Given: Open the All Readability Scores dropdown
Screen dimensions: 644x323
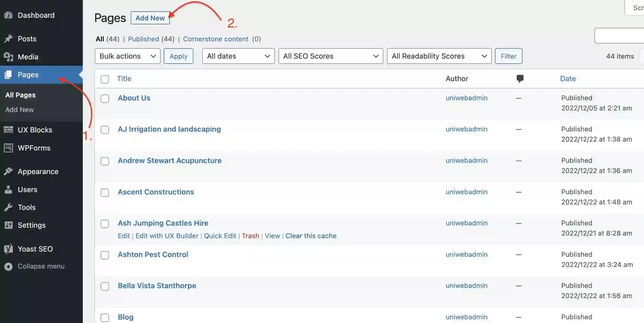Looking at the screenshot, I should point(439,56).
